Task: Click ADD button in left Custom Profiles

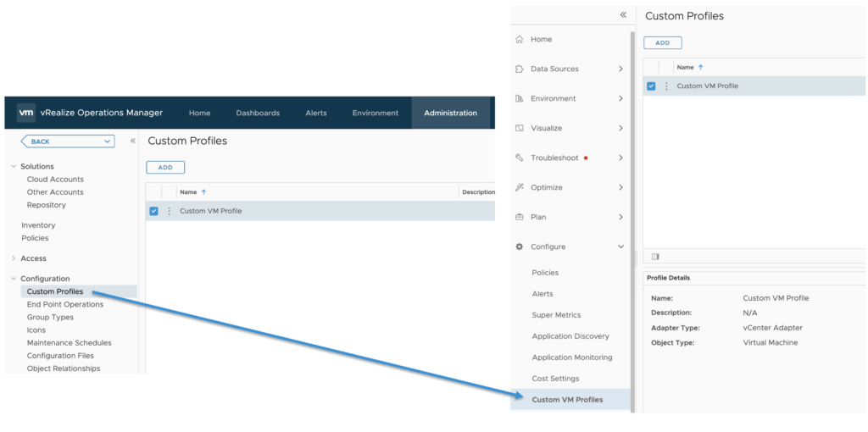Action: (x=165, y=168)
